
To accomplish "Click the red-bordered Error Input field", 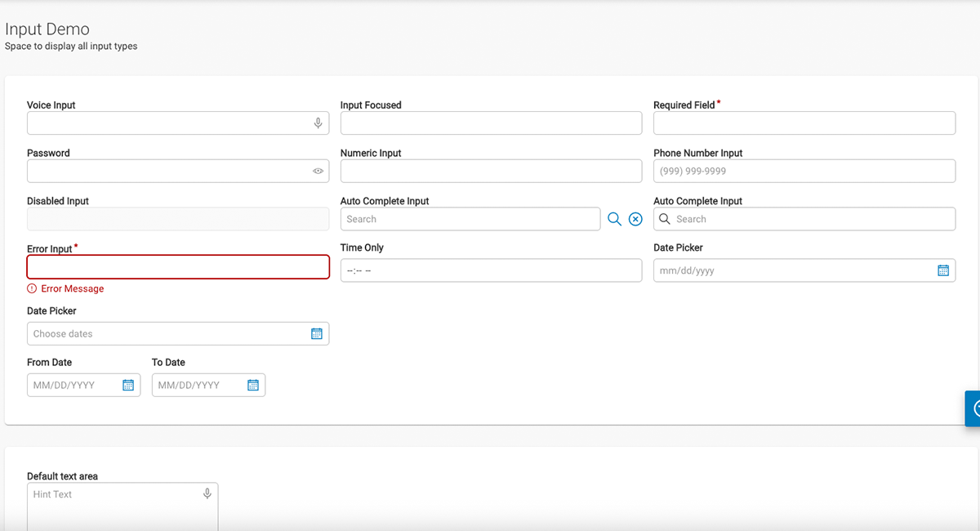I will tap(178, 267).
